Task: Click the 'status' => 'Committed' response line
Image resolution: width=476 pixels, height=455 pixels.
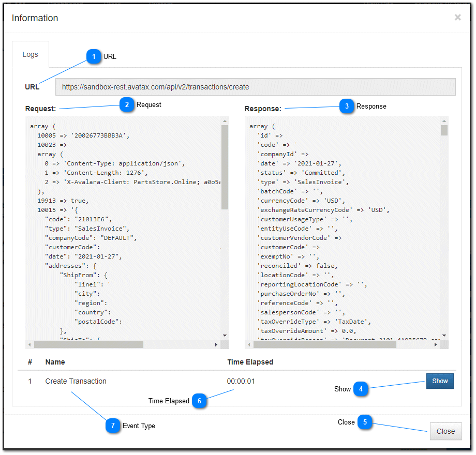Action: click(301, 173)
